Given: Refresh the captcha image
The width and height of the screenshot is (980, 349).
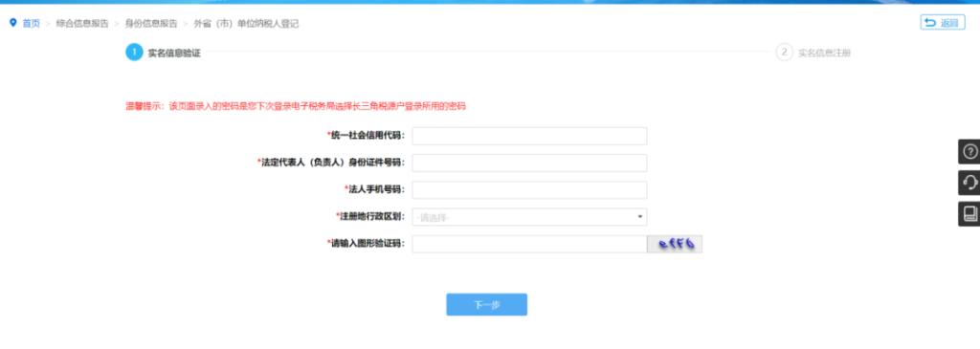Looking at the screenshot, I should (675, 244).
